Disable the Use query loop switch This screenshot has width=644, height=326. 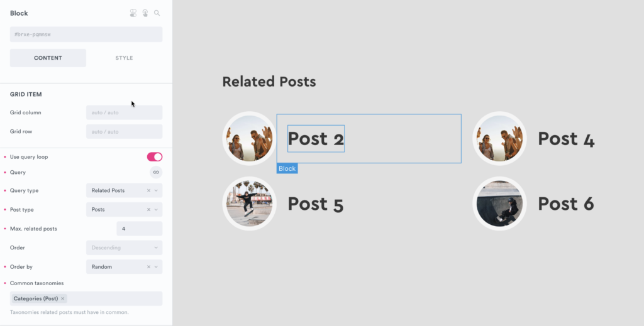(154, 157)
